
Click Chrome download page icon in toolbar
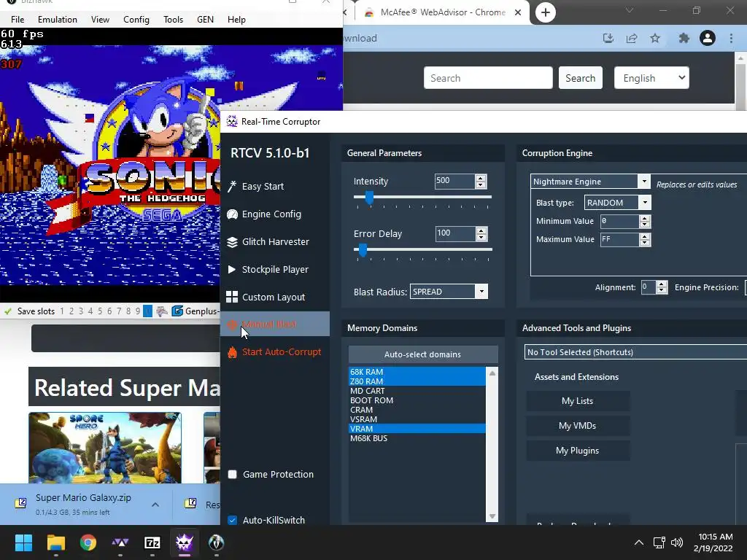coord(608,38)
